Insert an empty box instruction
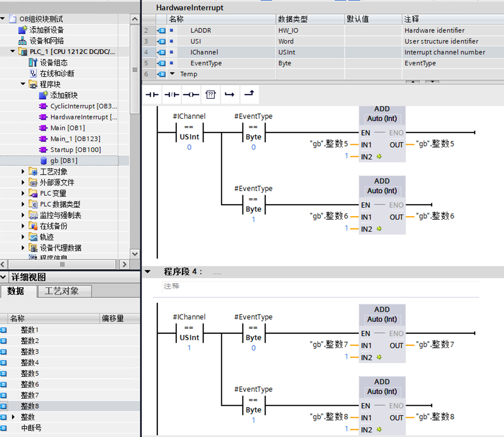Image resolution: width=504 pixels, height=437 pixels. pos(210,94)
